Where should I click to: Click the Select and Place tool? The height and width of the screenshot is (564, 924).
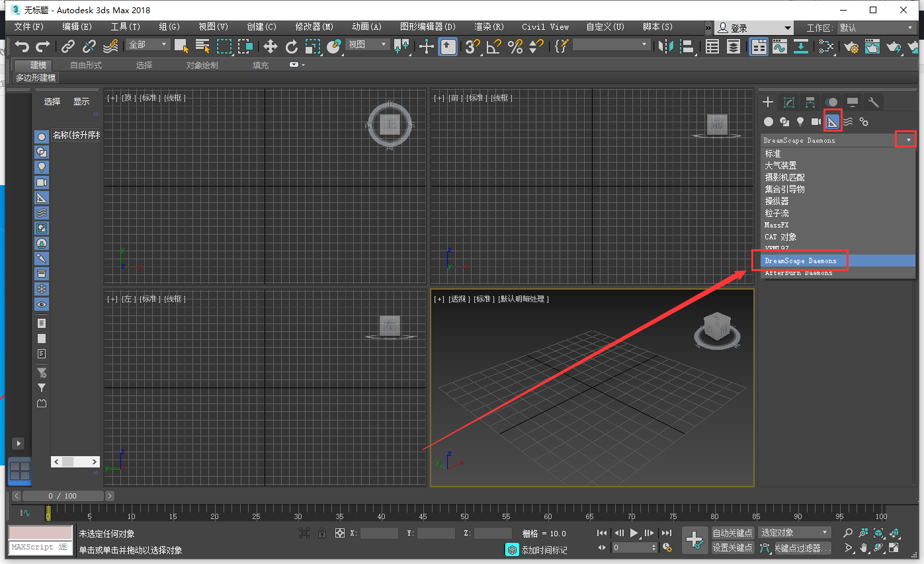(x=334, y=46)
